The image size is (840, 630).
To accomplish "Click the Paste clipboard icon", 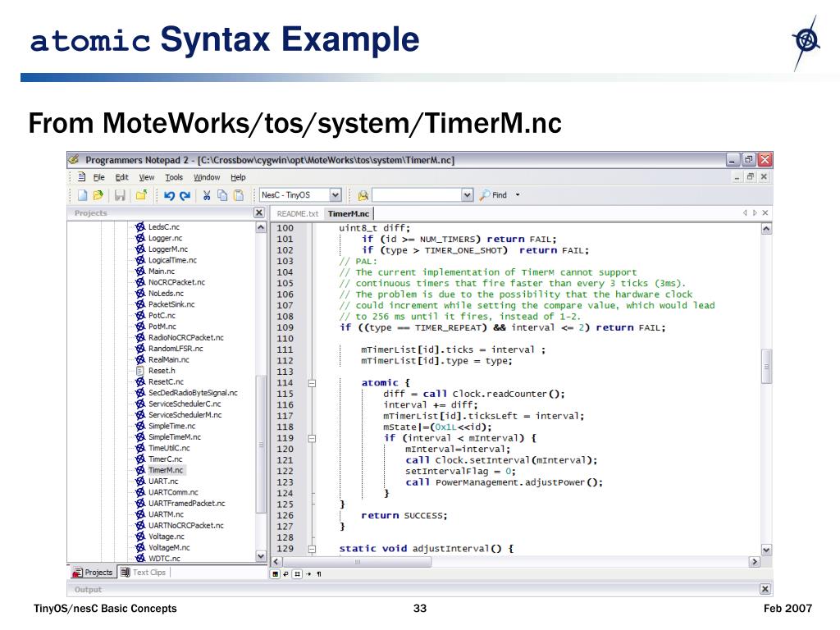I will click(239, 195).
